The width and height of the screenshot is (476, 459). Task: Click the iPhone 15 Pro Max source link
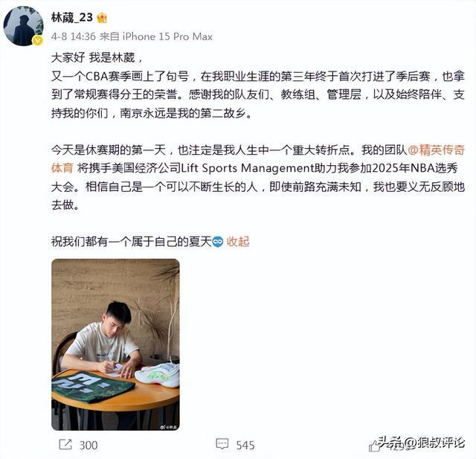(x=167, y=36)
